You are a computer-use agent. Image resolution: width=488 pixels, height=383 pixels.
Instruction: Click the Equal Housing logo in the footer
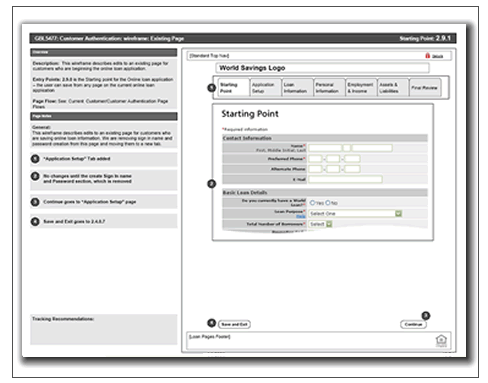click(441, 340)
